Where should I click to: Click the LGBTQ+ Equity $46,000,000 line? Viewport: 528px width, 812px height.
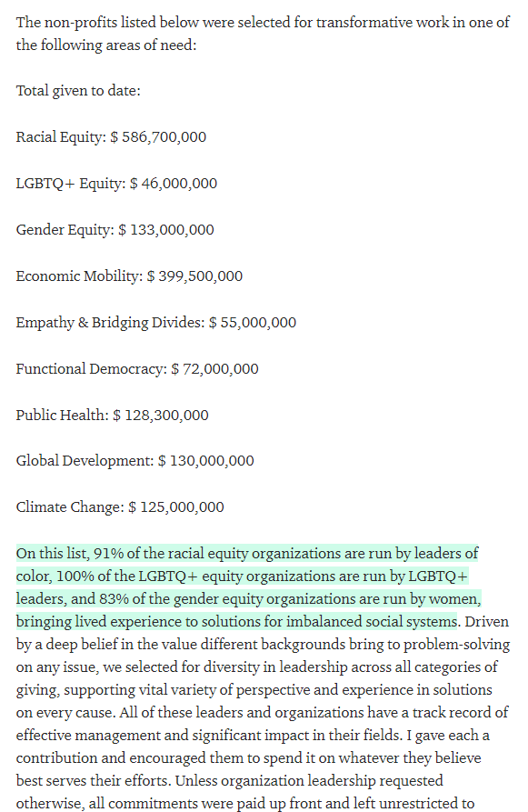[x=116, y=184]
